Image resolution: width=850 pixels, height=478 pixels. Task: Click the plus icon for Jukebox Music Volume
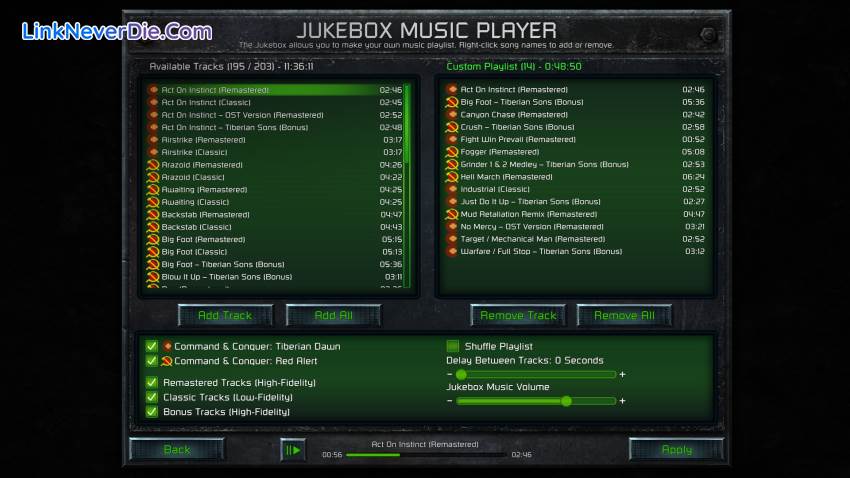point(622,401)
